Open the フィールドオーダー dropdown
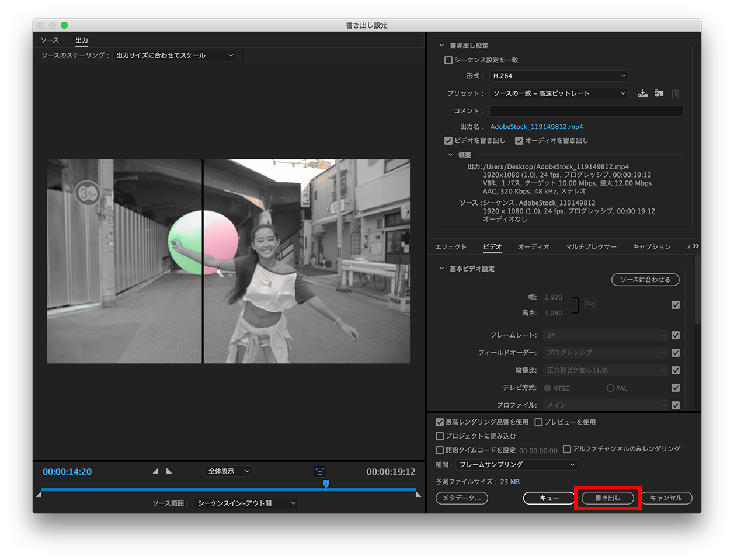 pyautogui.click(x=606, y=353)
